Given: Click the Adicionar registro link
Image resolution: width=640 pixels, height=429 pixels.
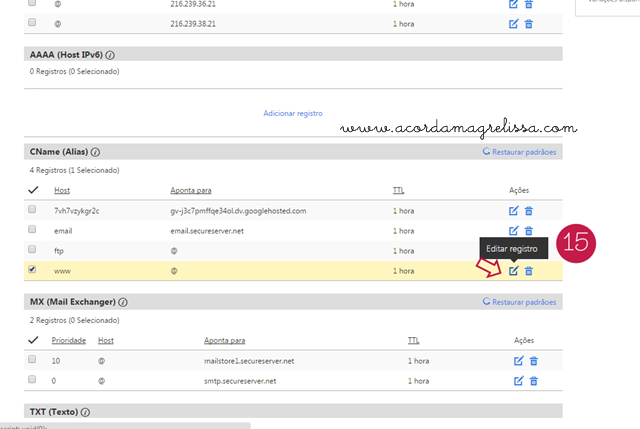Looking at the screenshot, I should (293, 113).
